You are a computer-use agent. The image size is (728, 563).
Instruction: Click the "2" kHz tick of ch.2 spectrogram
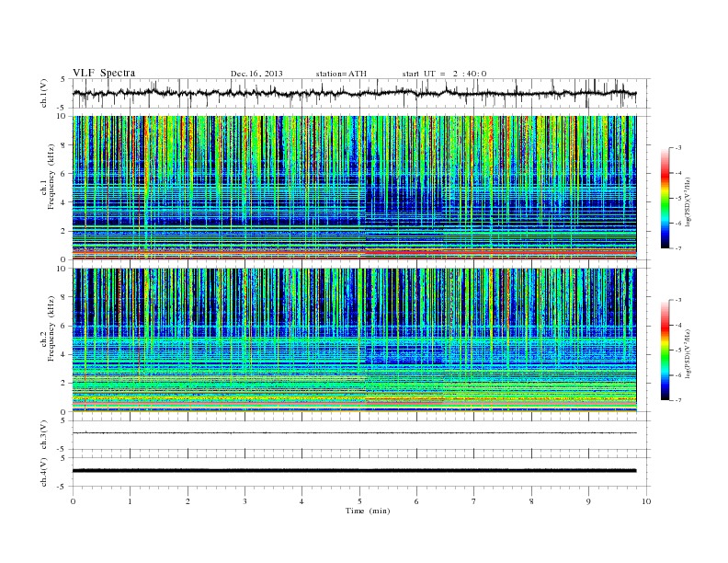pos(63,384)
